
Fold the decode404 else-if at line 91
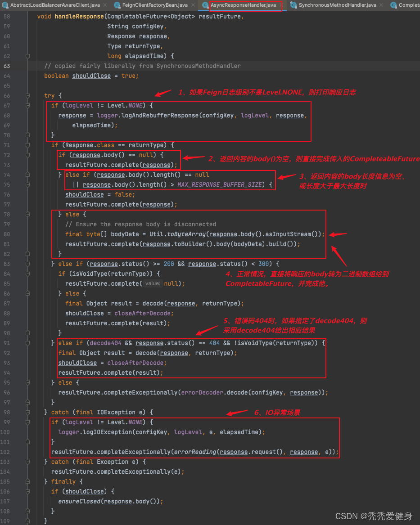point(28,343)
